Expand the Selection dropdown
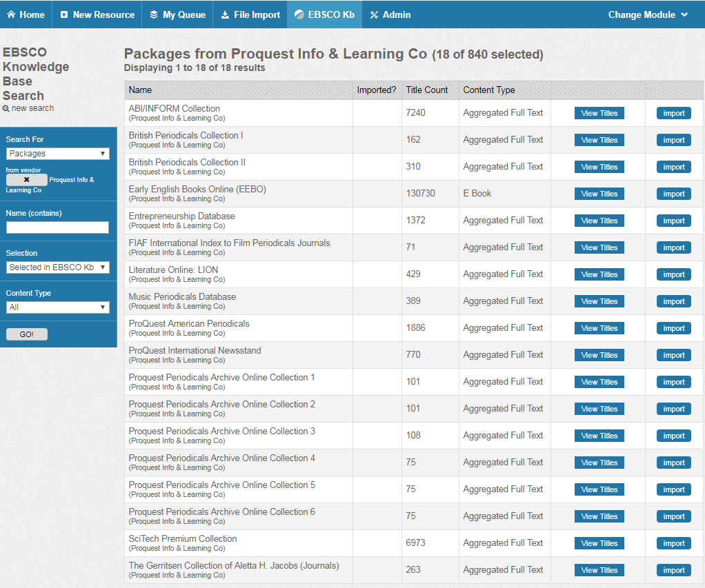Image resolution: width=705 pixels, height=588 pixels. click(57, 267)
